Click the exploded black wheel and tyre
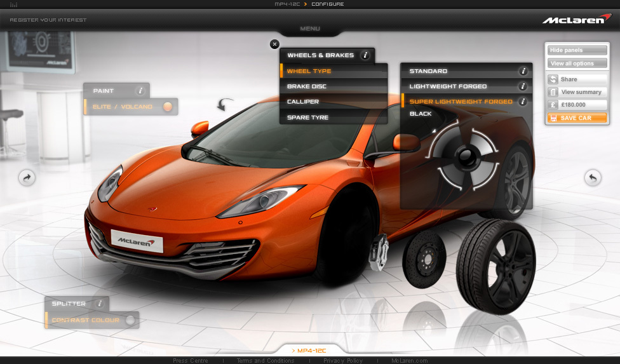This screenshot has height=364, width=620. [496, 267]
